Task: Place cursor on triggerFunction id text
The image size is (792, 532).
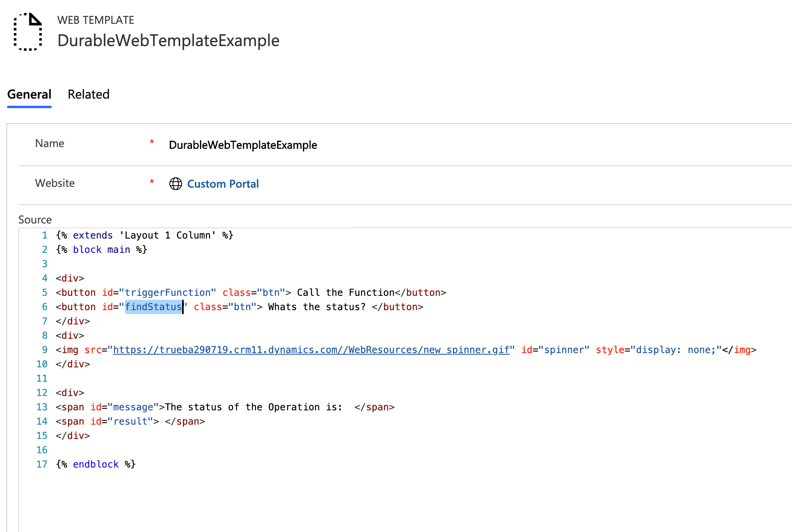Action: click(167, 293)
